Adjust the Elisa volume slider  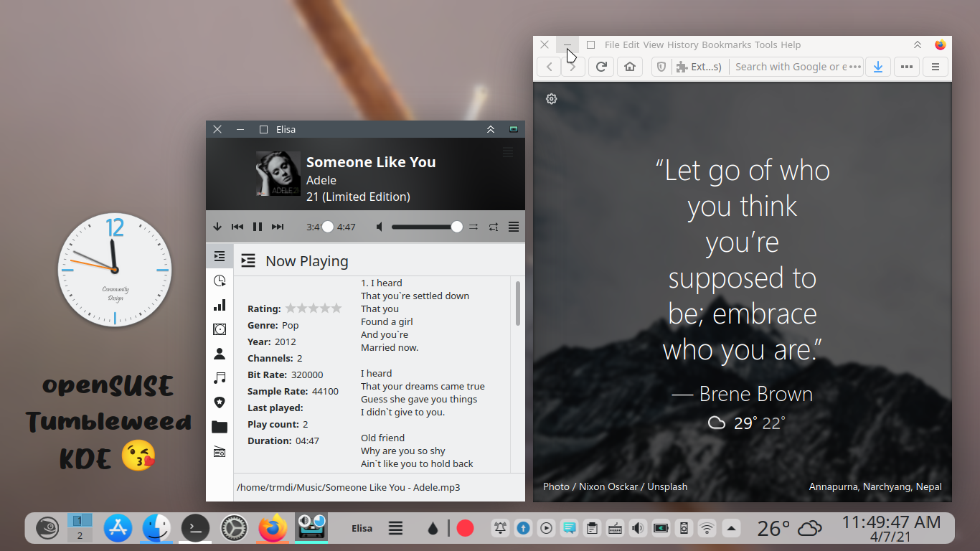point(428,227)
